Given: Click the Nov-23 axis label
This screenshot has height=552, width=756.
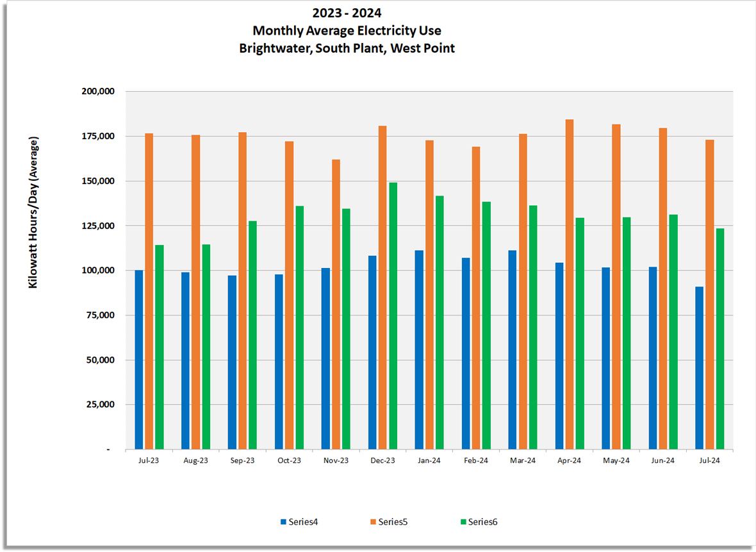Looking at the screenshot, I should pyautogui.click(x=336, y=460).
